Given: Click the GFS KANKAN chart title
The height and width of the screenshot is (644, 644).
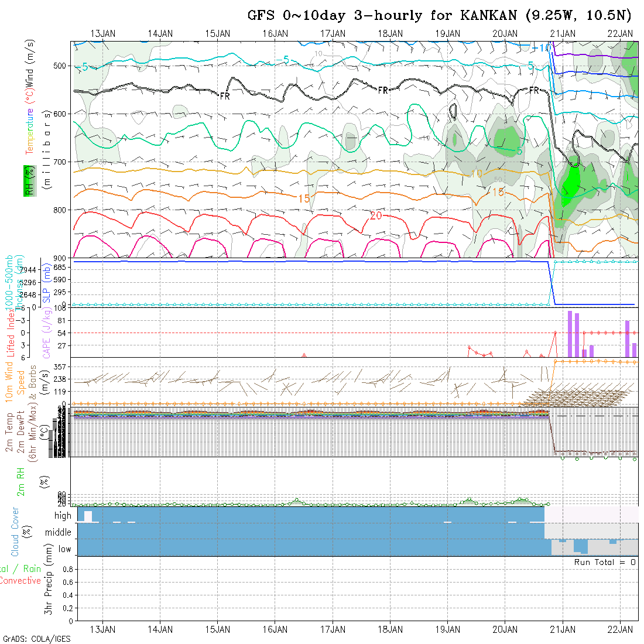Looking at the screenshot, I should tap(441, 15).
